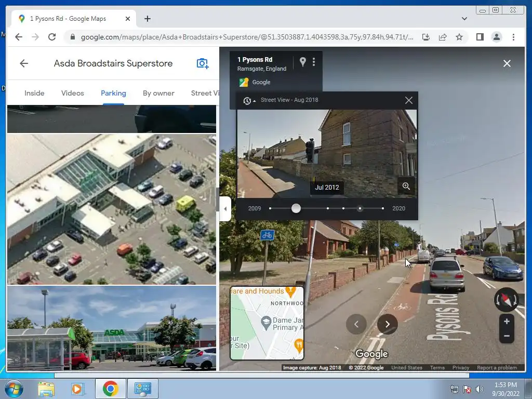Toggle the Chrome side panel
The image size is (532, 399).
pyautogui.click(x=480, y=37)
